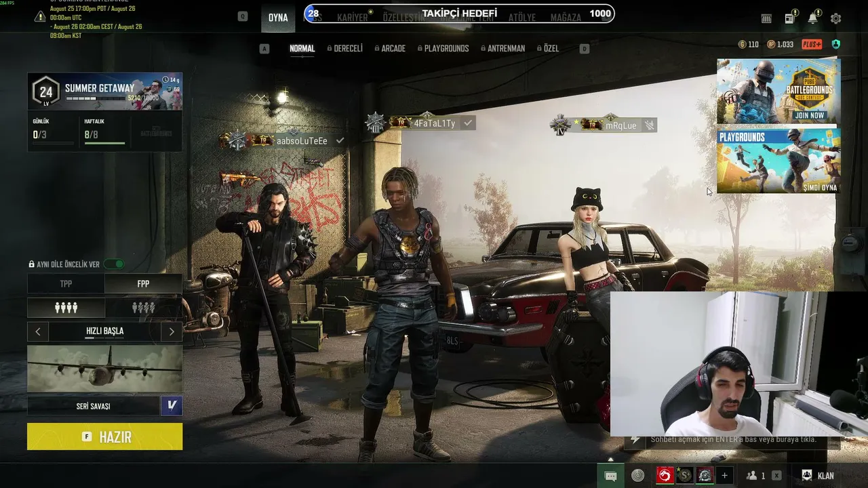
Task: Go to previous mode with left arrow
Action: (38, 331)
